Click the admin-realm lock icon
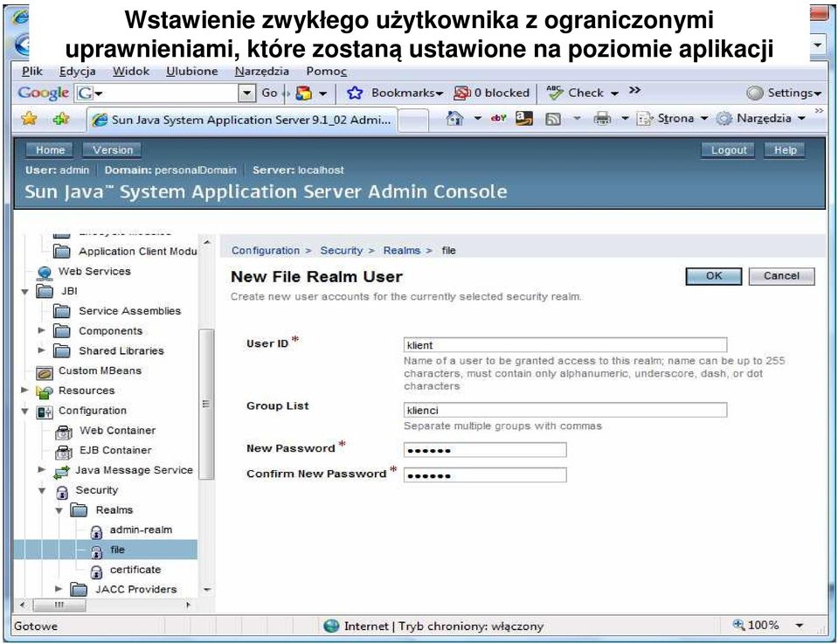The width and height of the screenshot is (838, 644). pyautogui.click(x=96, y=531)
